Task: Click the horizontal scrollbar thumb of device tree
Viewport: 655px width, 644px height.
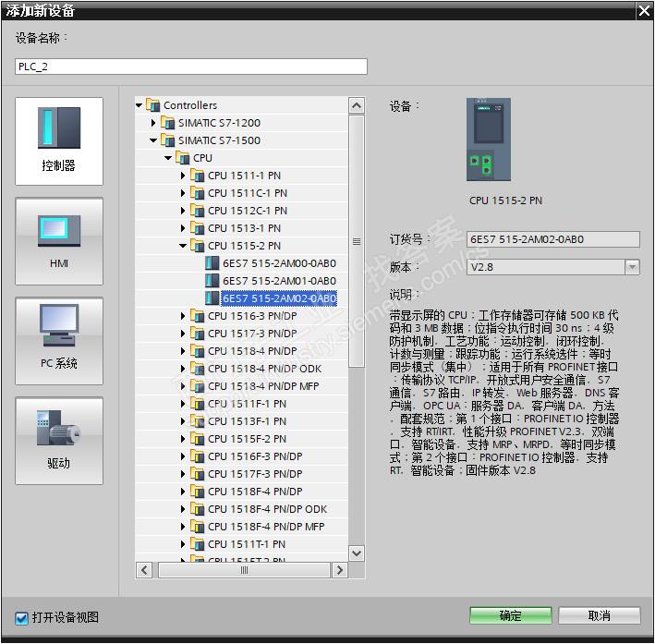Action: point(245,570)
